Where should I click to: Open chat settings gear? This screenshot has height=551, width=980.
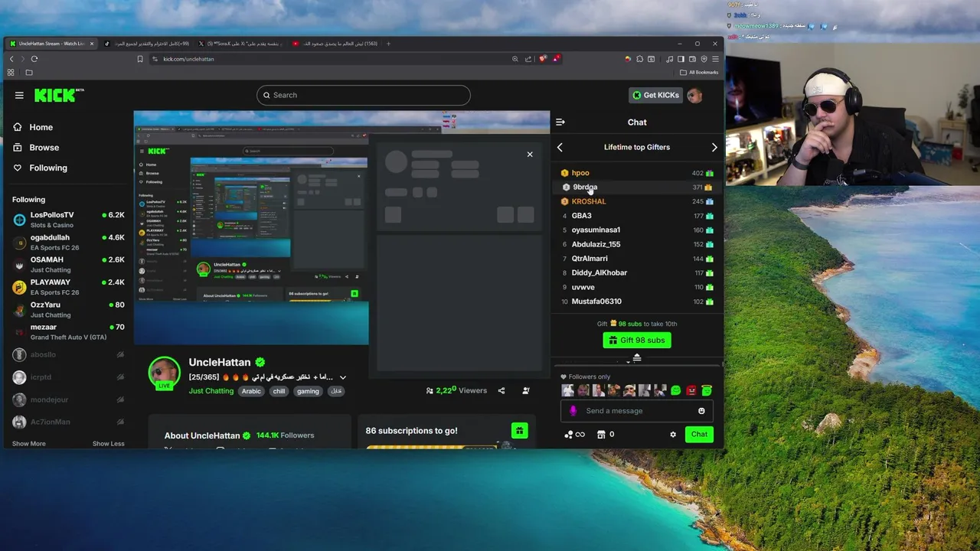pos(673,435)
